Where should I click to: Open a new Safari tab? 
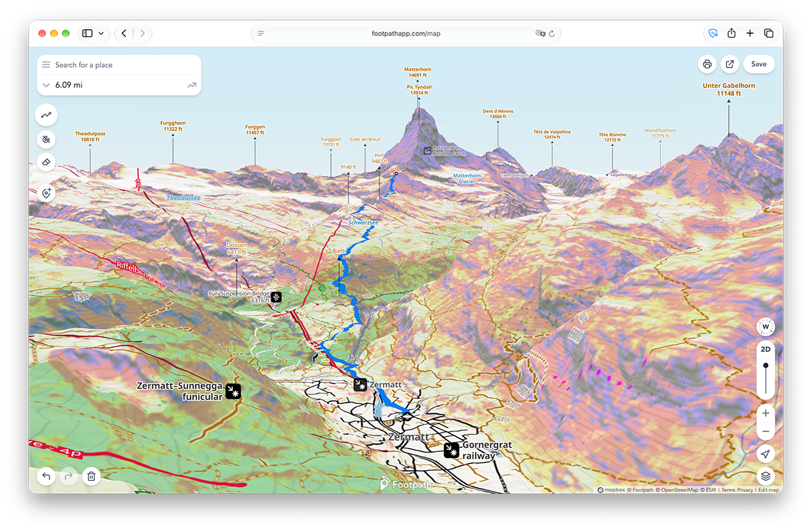pyautogui.click(x=750, y=33)
